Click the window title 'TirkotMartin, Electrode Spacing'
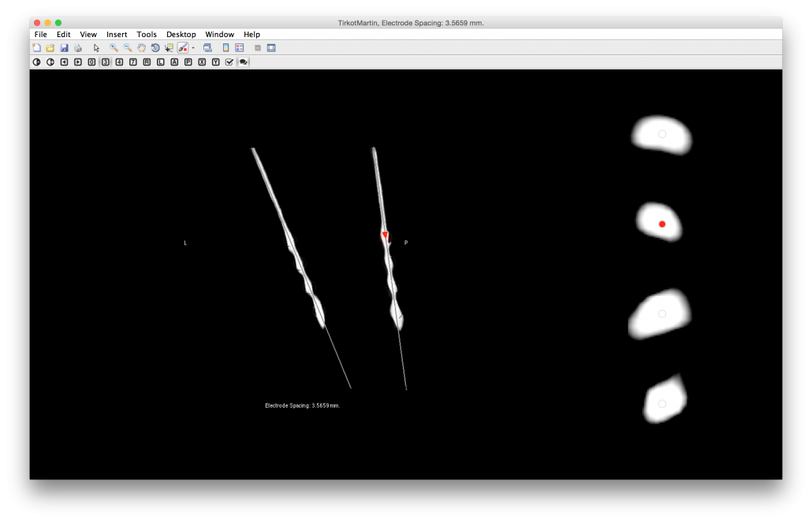812x522 pixels. pos(411,23)
